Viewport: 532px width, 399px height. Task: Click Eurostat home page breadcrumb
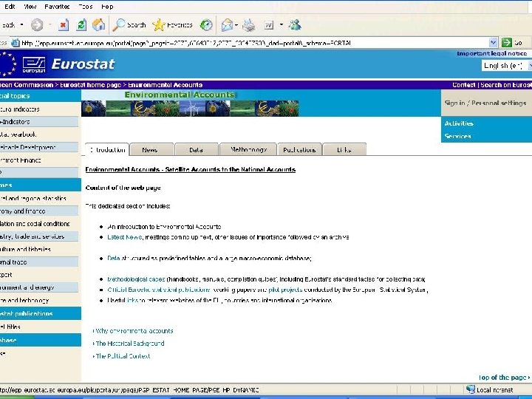pos(90,85)
